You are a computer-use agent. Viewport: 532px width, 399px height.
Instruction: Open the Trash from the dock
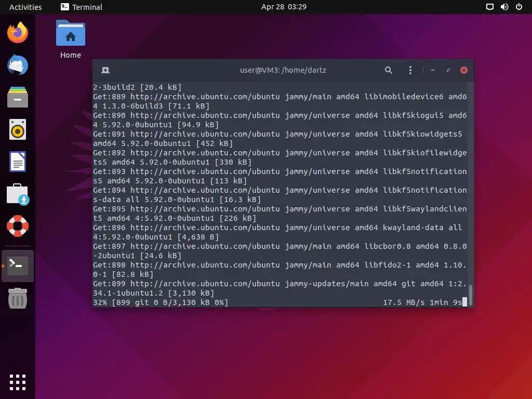(x=18, y=298)
